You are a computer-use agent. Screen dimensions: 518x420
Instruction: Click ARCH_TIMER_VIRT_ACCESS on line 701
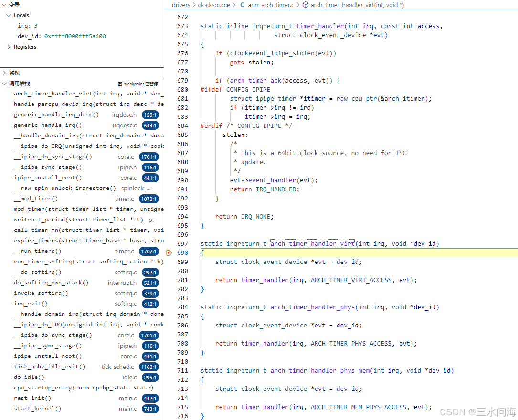[351, 280]
